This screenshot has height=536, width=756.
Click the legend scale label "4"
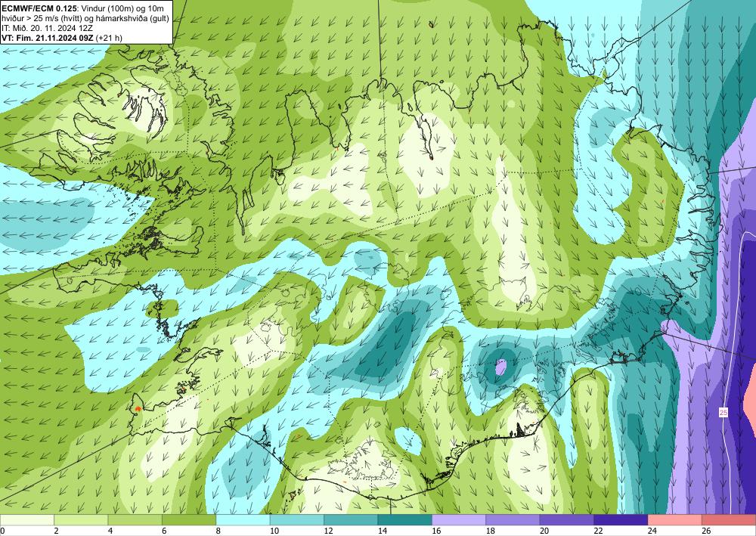pyautogui.click(x=110, y=531)
